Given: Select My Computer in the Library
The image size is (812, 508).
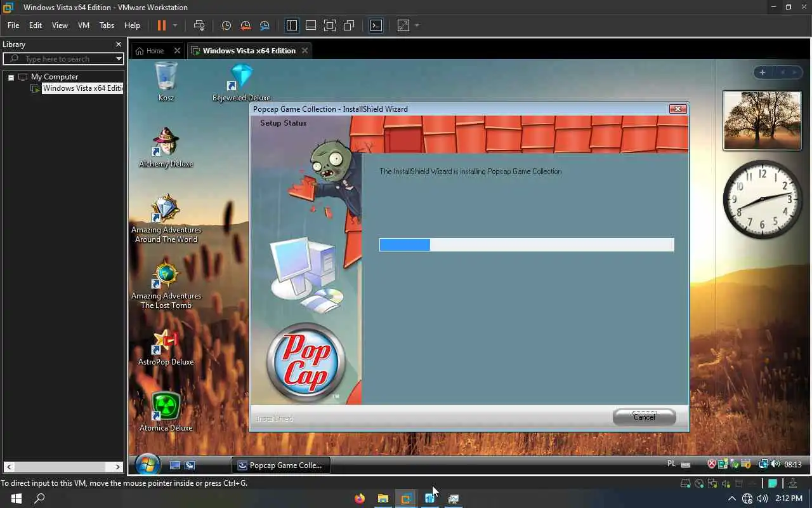Looking at the screenshot, I should click(55, 77).
